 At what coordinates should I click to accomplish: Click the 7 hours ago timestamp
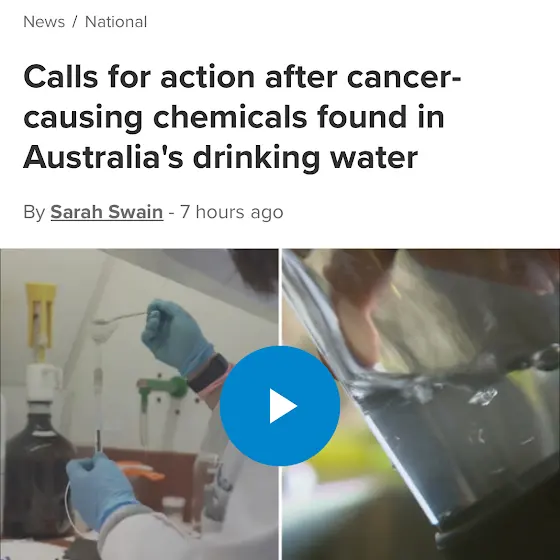click(231, 212)
